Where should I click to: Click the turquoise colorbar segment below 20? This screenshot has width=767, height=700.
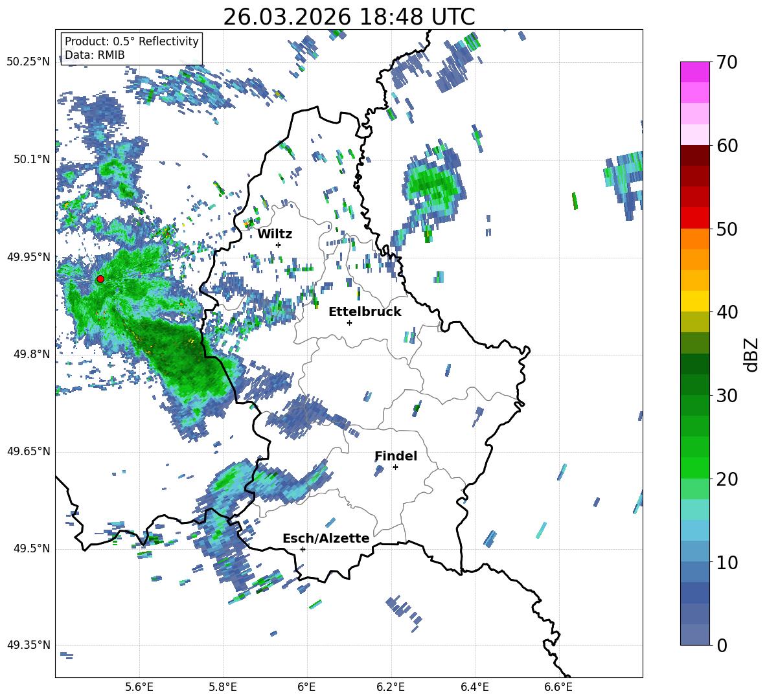click(694, 510)
